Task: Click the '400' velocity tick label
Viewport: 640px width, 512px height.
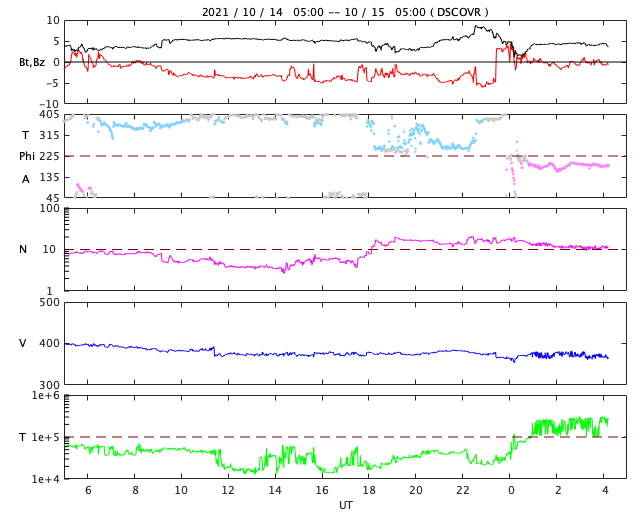Action: [49, 343]
